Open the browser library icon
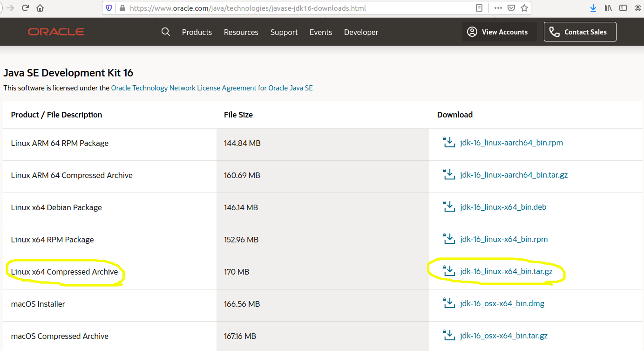644x351 pixels. (x=608, y=8)
